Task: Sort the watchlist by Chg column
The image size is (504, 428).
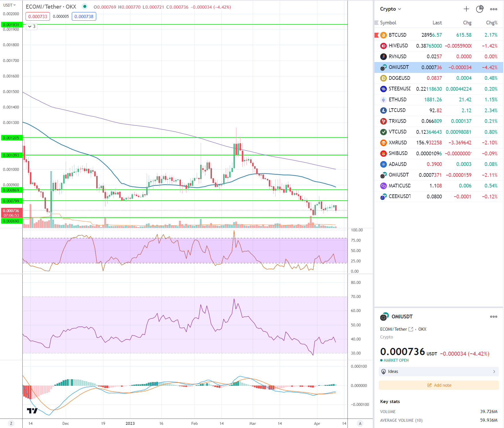Action: point(467,23)
